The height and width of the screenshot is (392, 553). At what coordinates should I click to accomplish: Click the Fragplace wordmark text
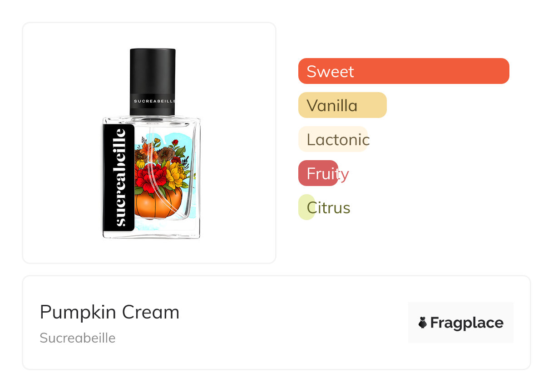coord(467,323)
